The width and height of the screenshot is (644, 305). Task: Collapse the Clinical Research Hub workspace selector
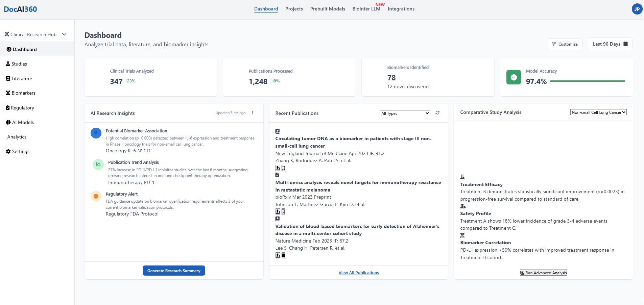(x=64, y=34)
